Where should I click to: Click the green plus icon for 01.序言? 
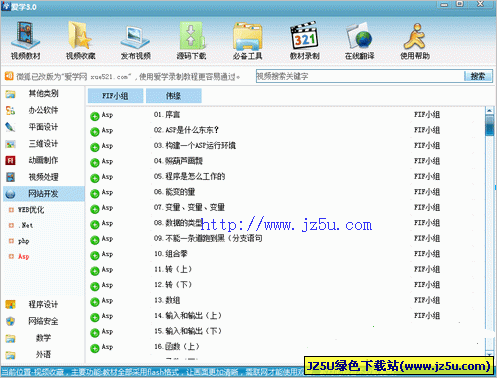tap(95, 116)
